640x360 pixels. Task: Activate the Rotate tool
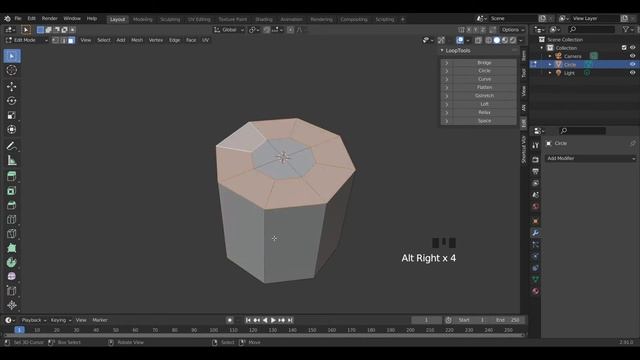click(x=12, y=100)
